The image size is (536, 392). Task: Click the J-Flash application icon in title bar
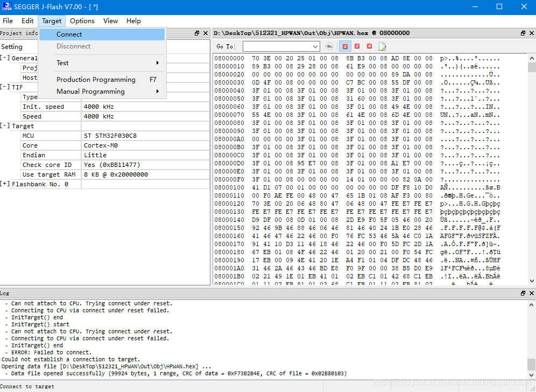click(x=7, y=7)
